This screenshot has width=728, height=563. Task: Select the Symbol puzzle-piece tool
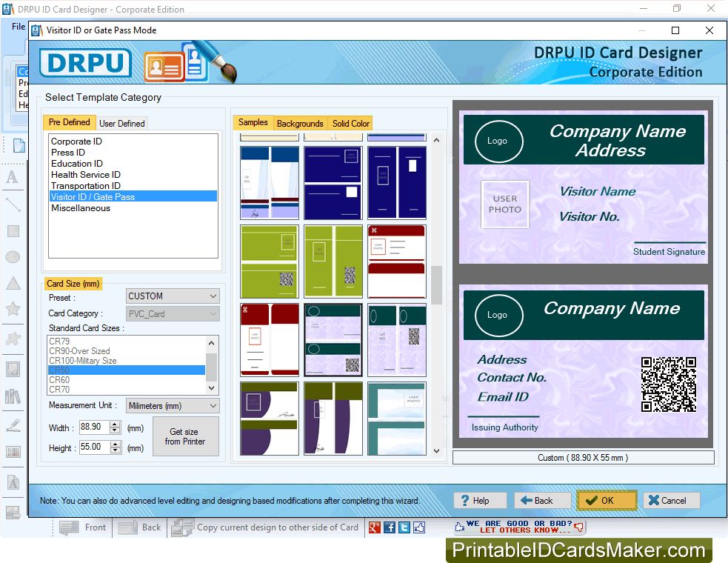click(13, 339)
